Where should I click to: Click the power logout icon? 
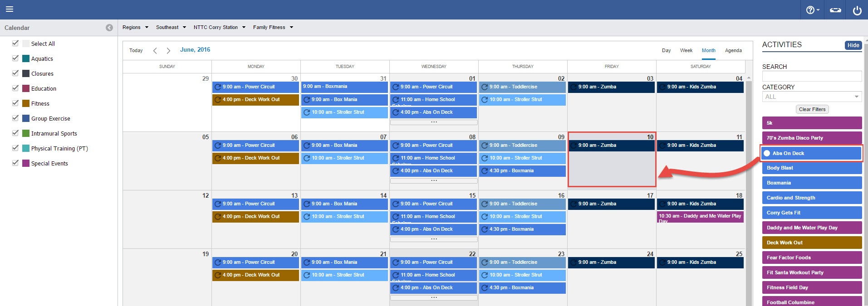pyautogui.click(x=857, y=10)
